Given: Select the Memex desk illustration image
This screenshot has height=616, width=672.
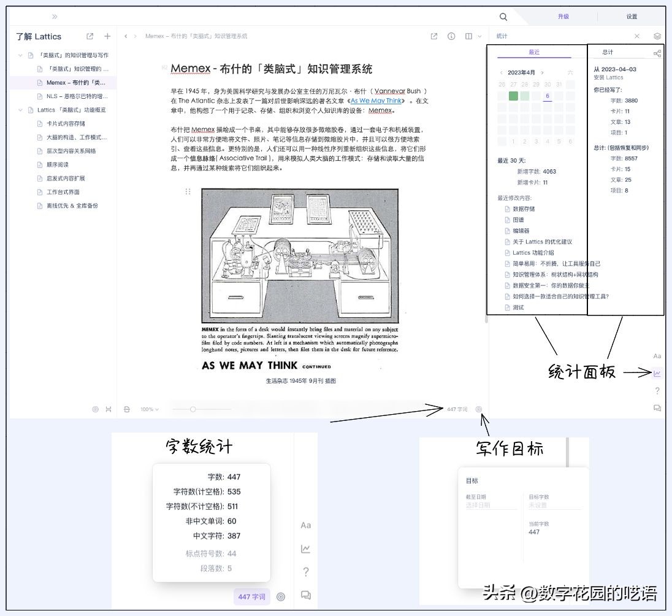Looking at the screenshot, I should click(300, 256).
